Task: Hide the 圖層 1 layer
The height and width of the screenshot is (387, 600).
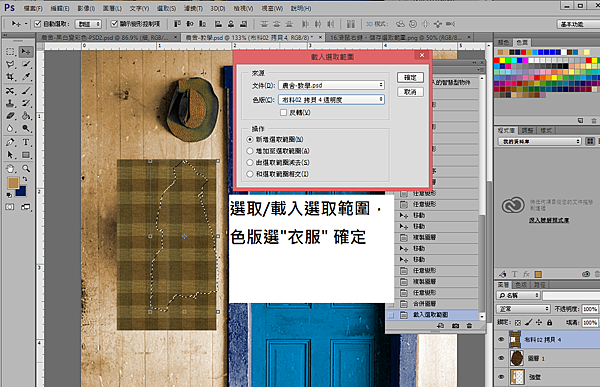Action: (x=501, y=358)
